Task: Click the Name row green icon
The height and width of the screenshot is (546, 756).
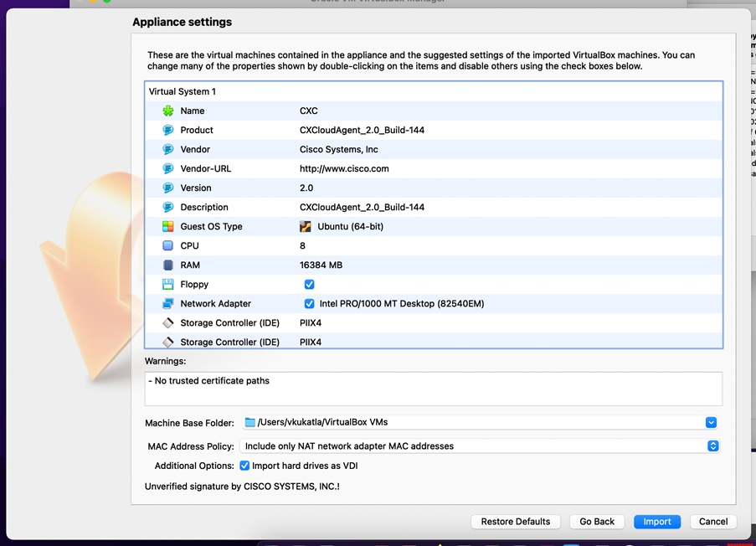Action: tap(167, 111)
